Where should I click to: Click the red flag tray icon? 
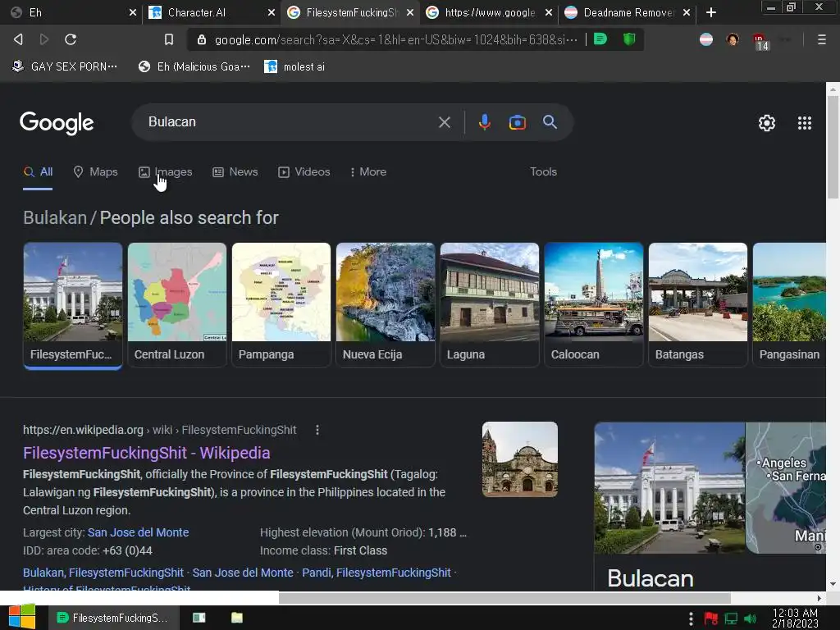pos(711,619)
